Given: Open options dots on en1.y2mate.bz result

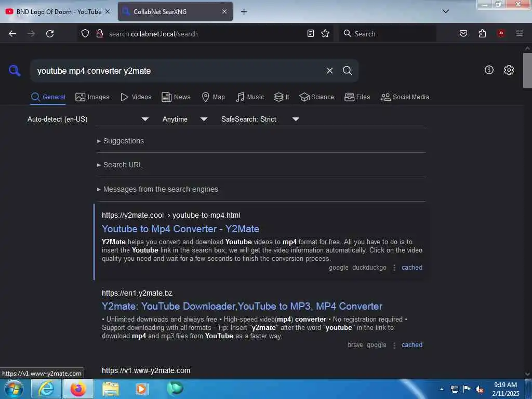Looking at the screenshot, I should click(394, 345).
